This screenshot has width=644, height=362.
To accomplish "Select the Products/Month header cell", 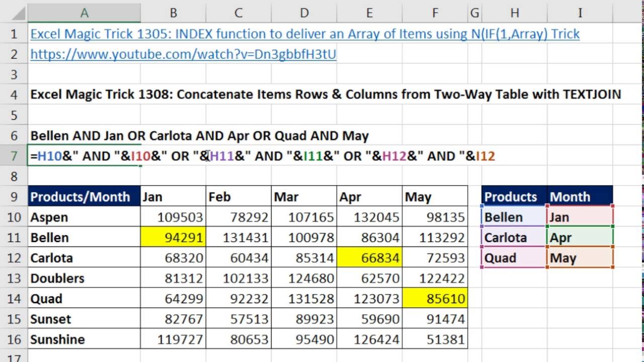I will point(84,197).
